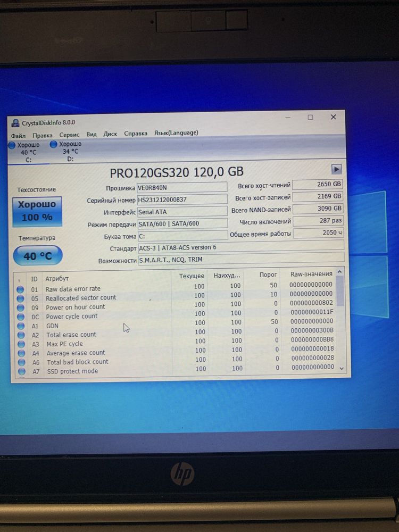Click status icon of GDN row
This screenshot has width=399, height=532.
21,326
